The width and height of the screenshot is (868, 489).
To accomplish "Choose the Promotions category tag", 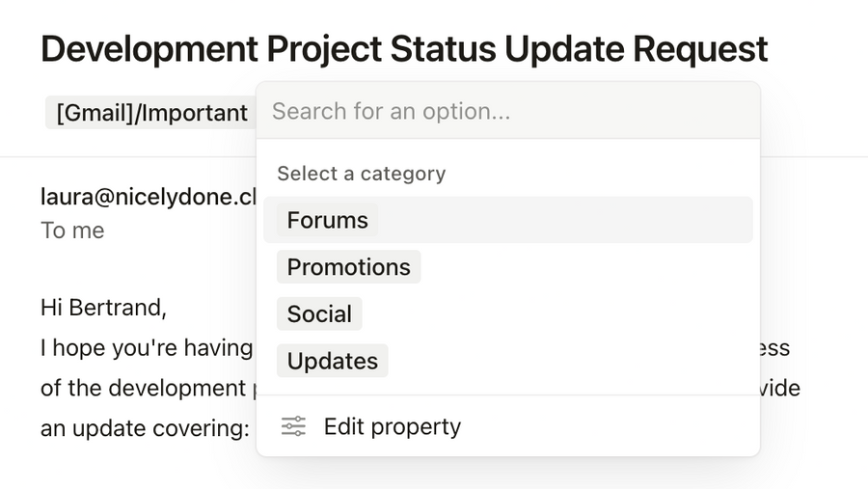I will pyautogui.click(x=348, y=267).
